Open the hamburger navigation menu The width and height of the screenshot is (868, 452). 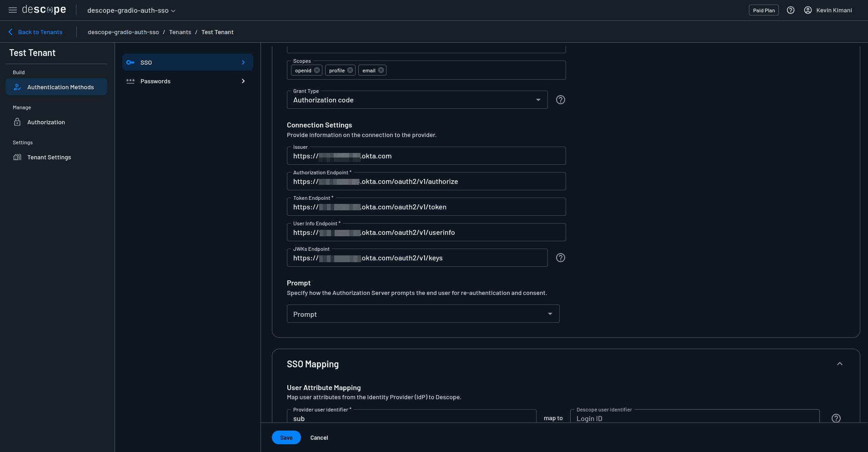[x=12, y=10]
